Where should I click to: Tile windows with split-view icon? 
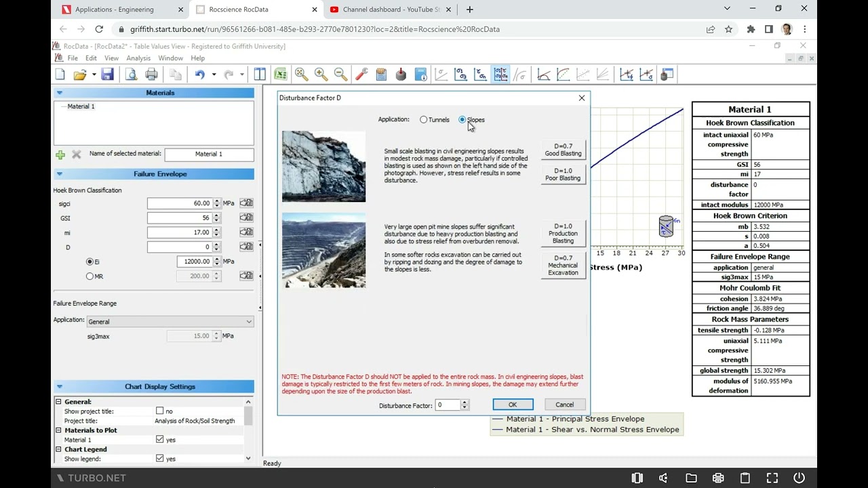(x=260, y=75)
